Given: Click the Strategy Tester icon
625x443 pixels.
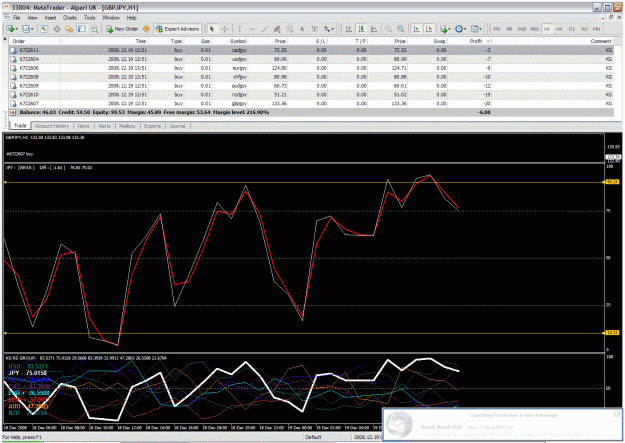Looking at the screenshot, I should click(94, 29).
